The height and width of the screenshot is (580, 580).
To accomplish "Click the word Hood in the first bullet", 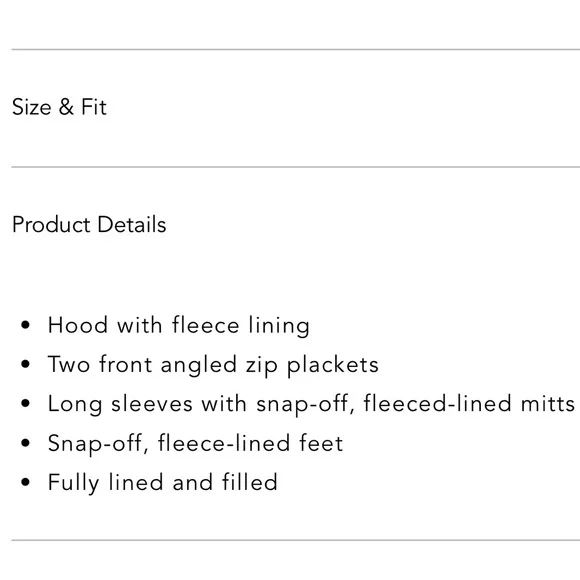I will coord(78,325).
